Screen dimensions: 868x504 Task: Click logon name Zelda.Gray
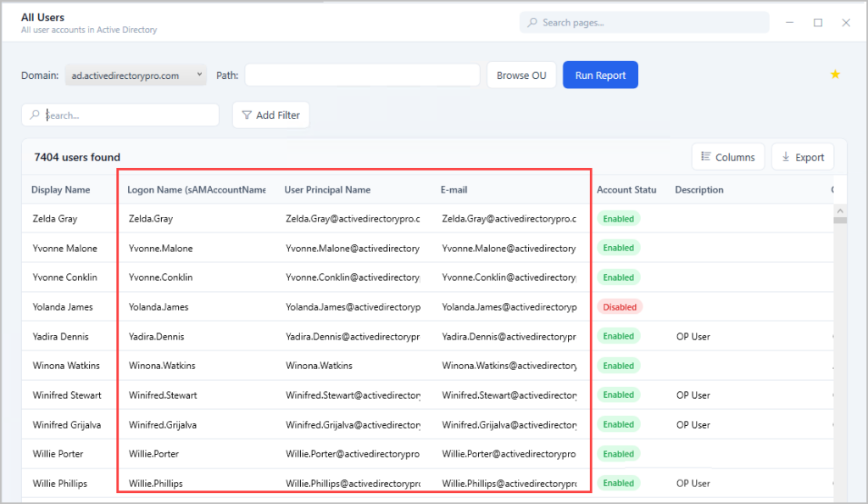click(x=151, y=218)
